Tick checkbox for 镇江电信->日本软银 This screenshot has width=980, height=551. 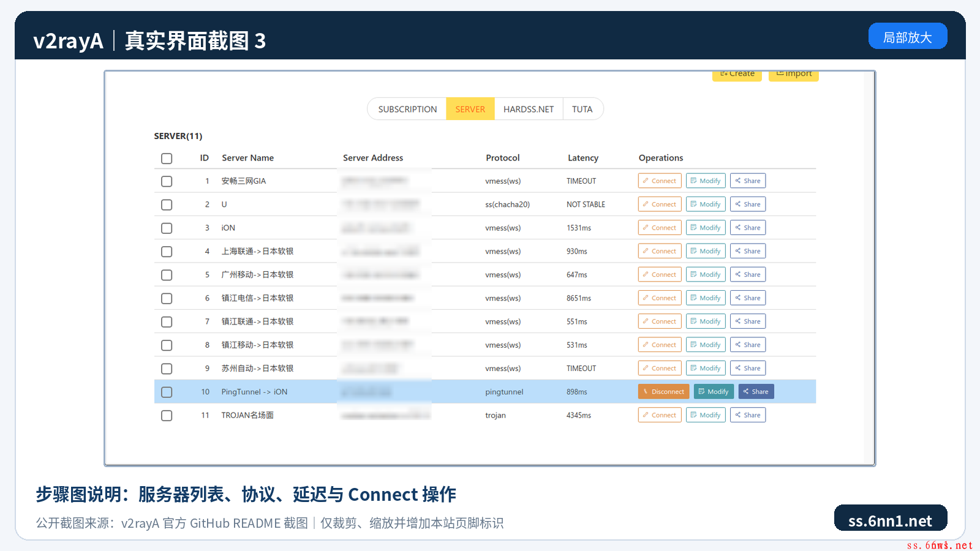167,298
